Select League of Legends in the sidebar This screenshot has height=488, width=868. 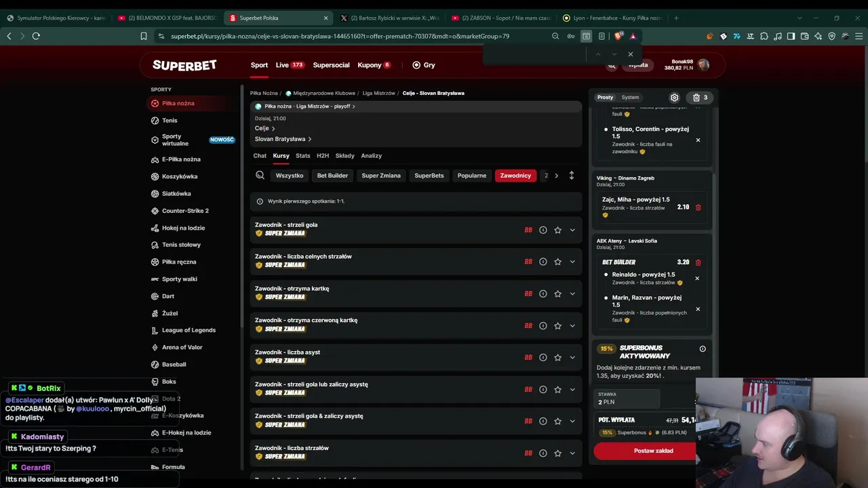189,330
